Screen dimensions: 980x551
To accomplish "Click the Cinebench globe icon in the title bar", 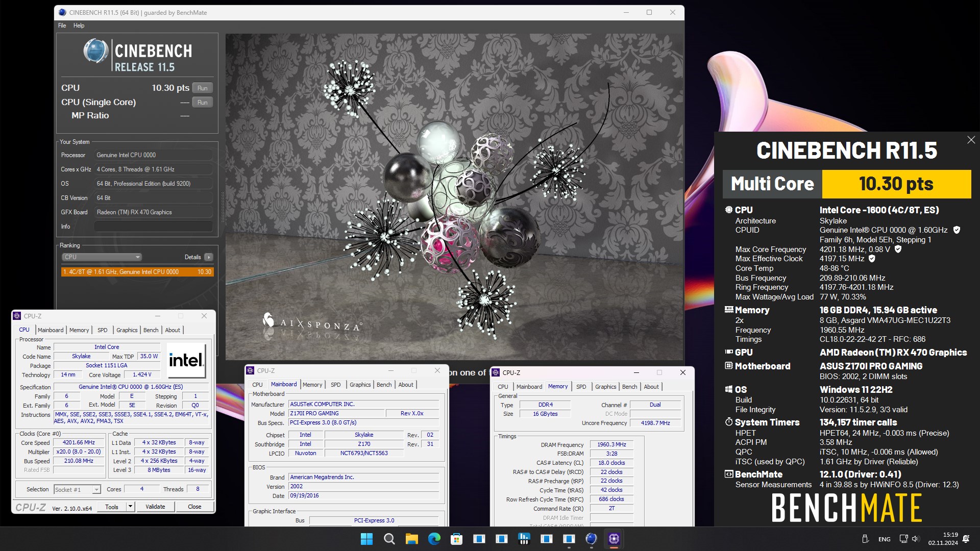I will click(62, 12).
